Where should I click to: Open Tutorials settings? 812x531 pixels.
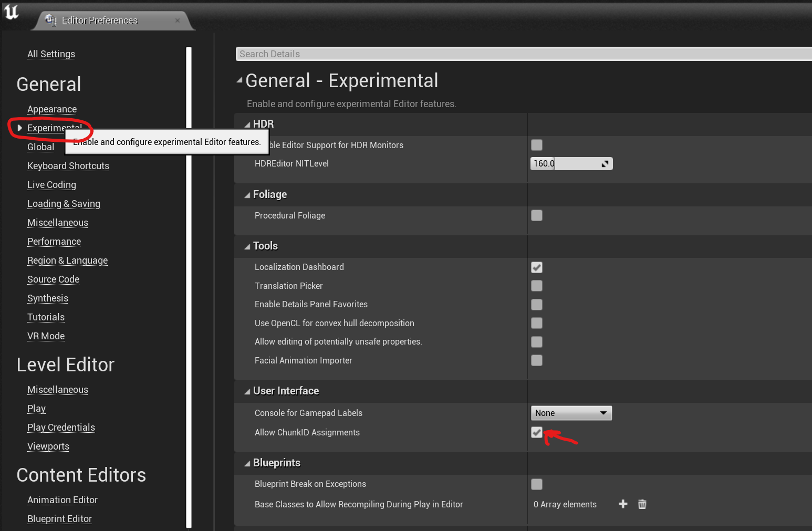(46, 317)
